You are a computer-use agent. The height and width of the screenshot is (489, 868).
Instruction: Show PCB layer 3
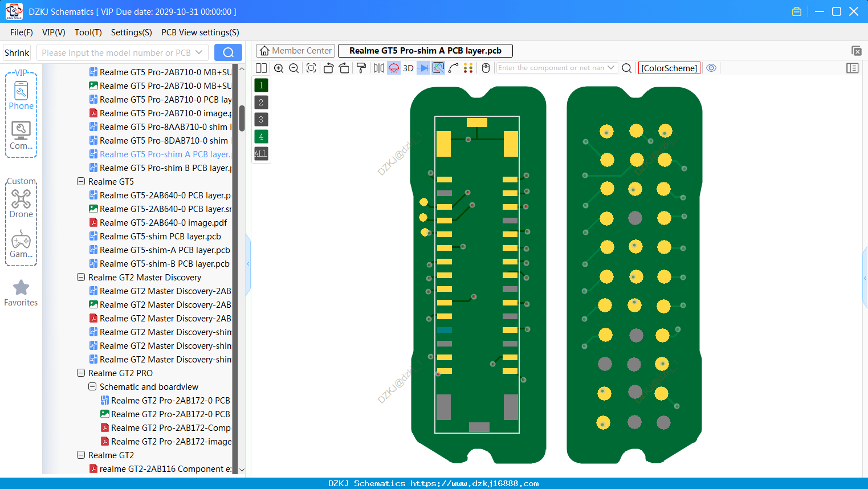(x=261, y=120)
